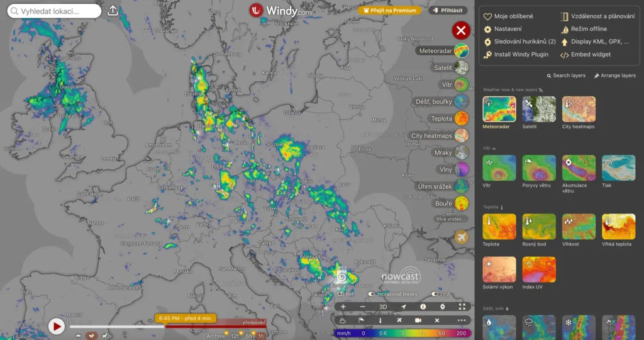This screenshot has height=340, width=644.
Task: Click the cloud weather stations icon
Action: coord(343,320)
